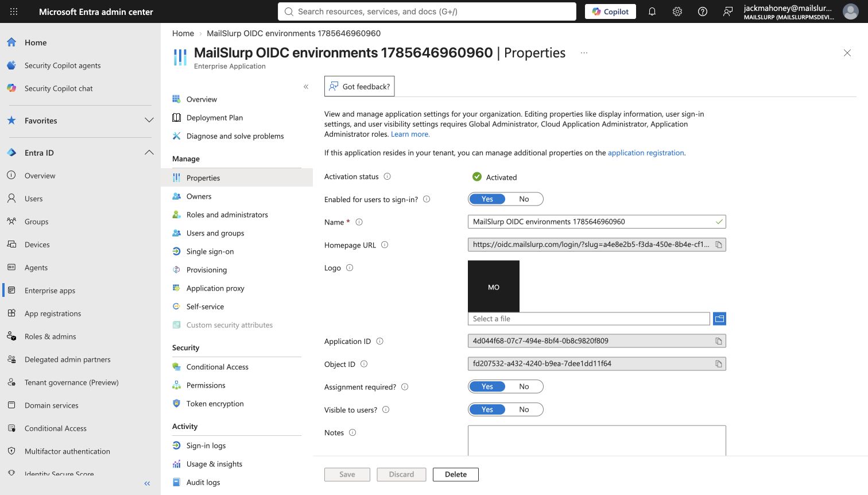Copy the Homepage URL value

718,245
